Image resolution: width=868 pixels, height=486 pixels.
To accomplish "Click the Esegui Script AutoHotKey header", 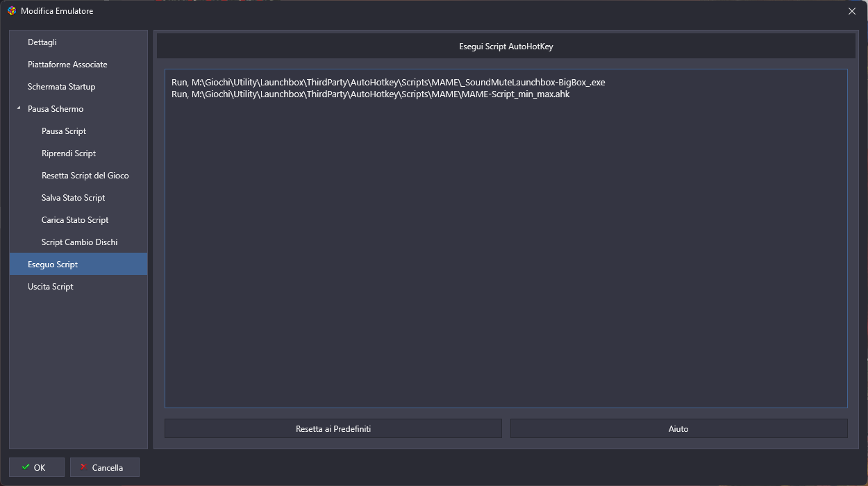I will [506, 47].
